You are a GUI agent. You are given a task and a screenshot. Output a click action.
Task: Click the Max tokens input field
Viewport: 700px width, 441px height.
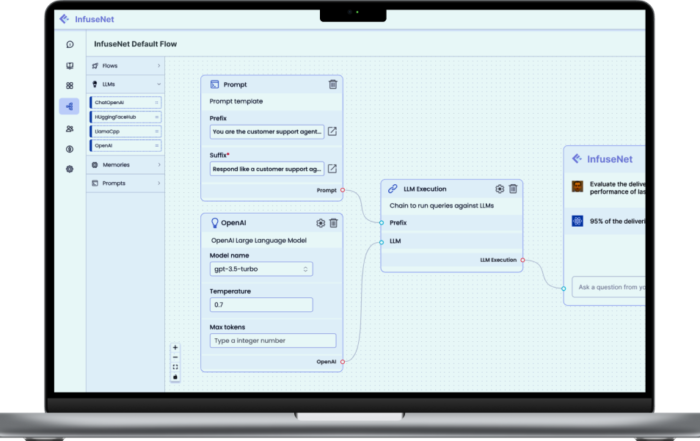point(273,341)
